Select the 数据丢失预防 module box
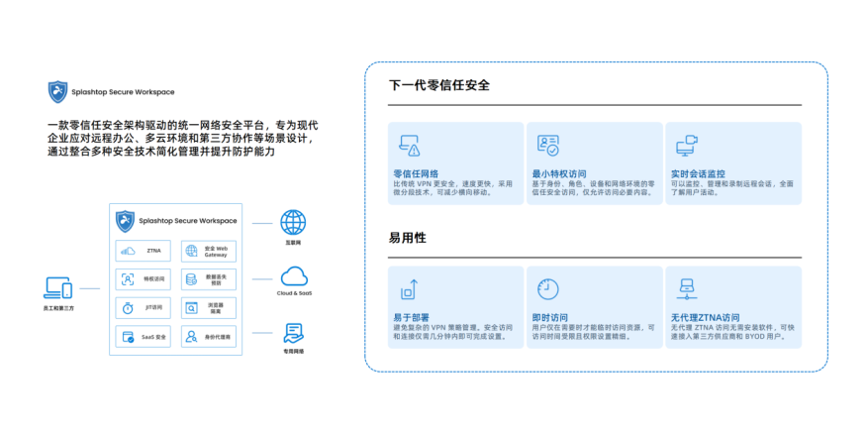Viewport: 868px width, 434px height. pyautogui.click(x=209, y=278)
